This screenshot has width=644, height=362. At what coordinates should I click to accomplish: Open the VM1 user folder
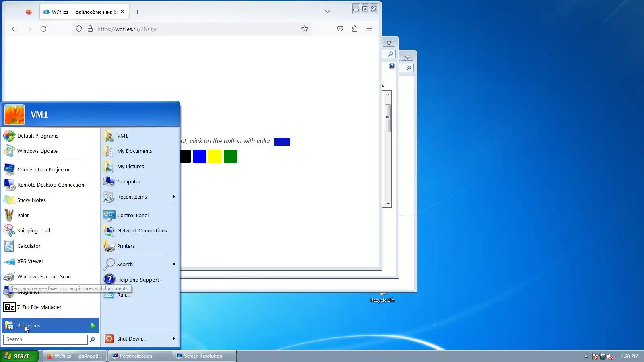[140, 136]
